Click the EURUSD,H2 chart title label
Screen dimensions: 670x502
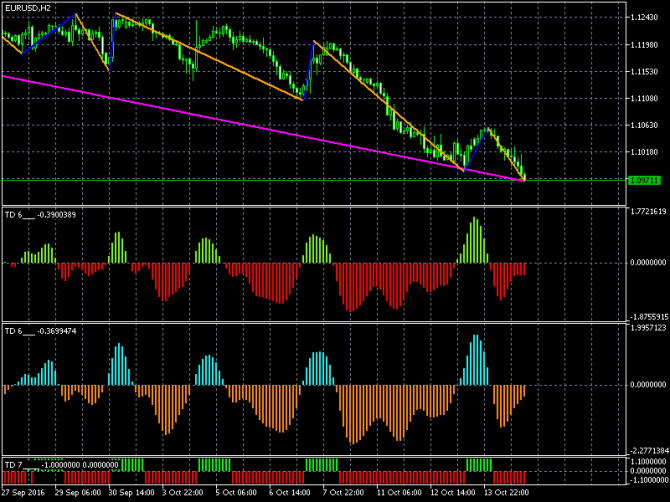point(28,8)
